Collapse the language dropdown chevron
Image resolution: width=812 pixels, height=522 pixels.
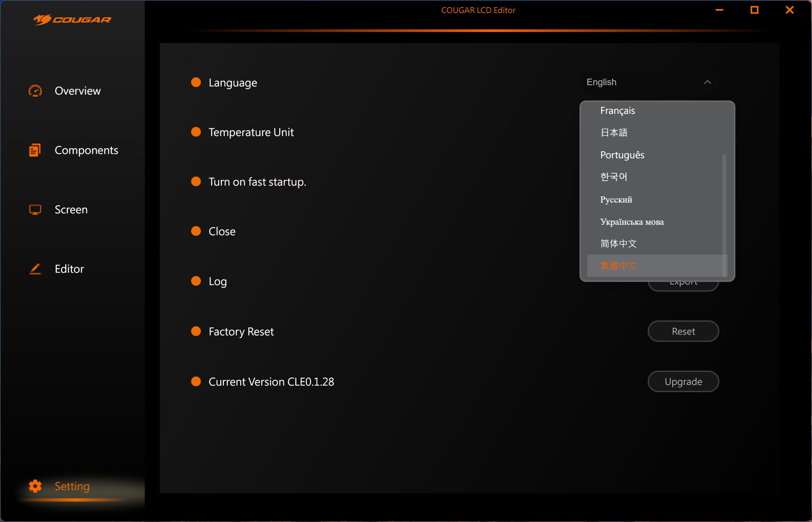point(707,82)
